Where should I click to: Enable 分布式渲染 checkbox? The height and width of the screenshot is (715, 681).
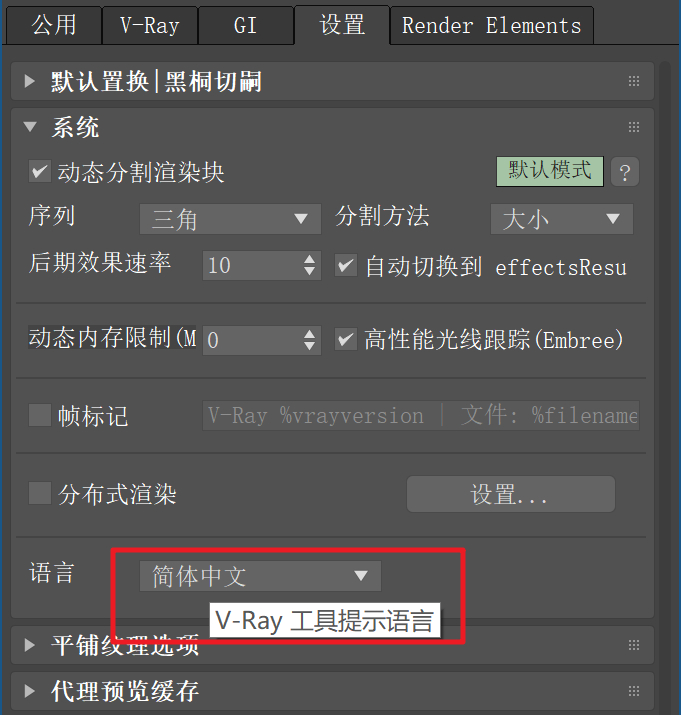click(39, 493)
